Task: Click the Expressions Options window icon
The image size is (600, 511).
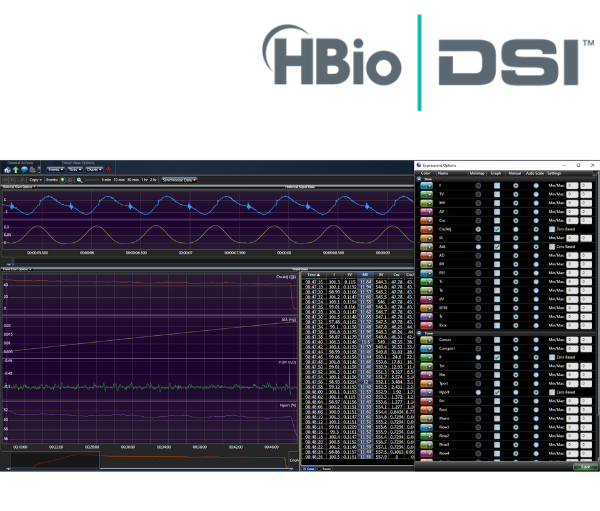Action: pyautogui.click(x=420, y=165)
